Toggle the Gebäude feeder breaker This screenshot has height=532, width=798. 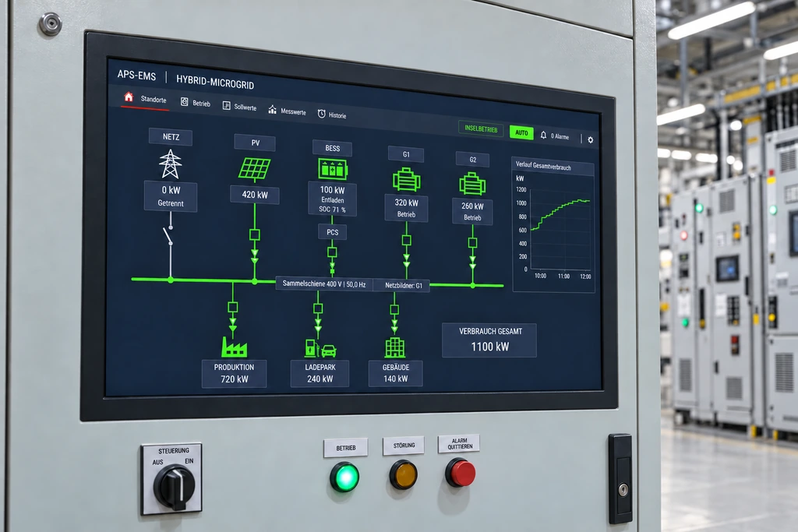(394, 309)
